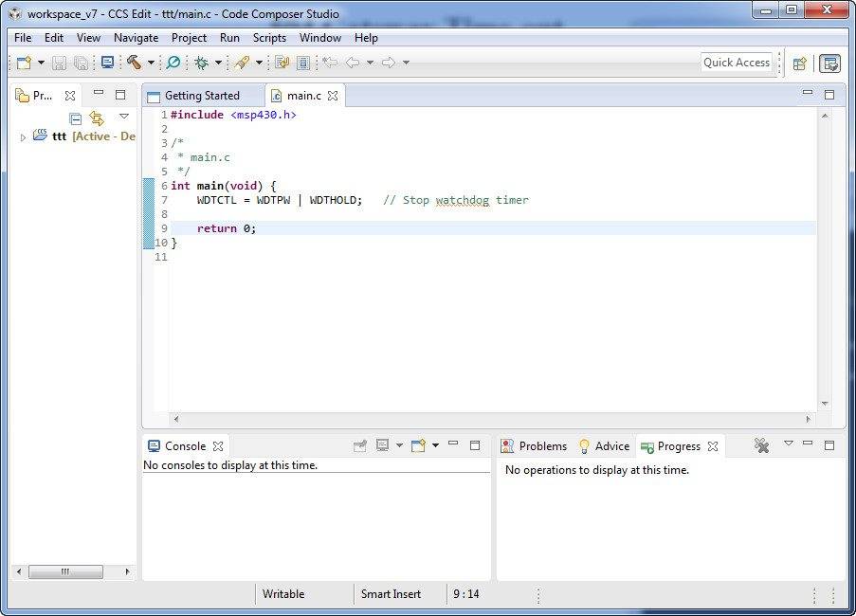This screenshot has height=616, width=856.
Task: Open the Help menu
Action: 366,38
